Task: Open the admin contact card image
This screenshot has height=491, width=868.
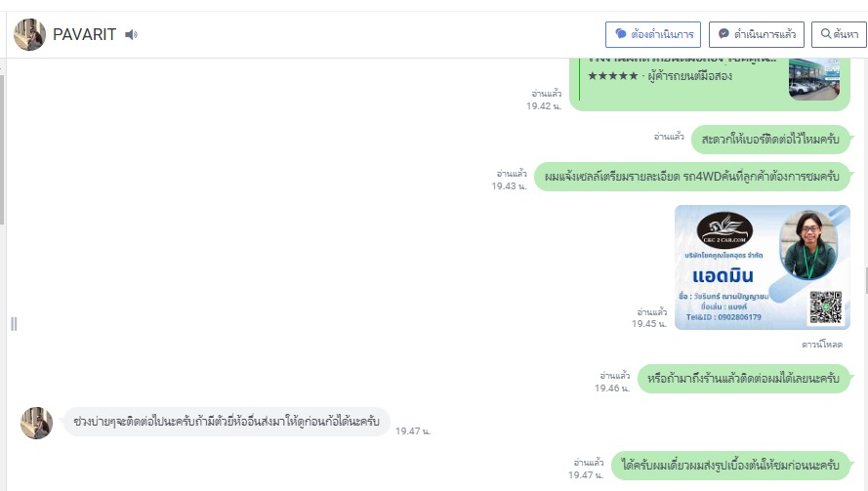Action: (x=763, y=267)
